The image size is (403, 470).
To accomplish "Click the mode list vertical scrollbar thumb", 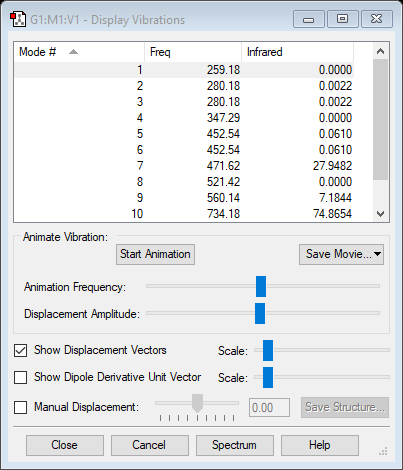I will [380, 120].
